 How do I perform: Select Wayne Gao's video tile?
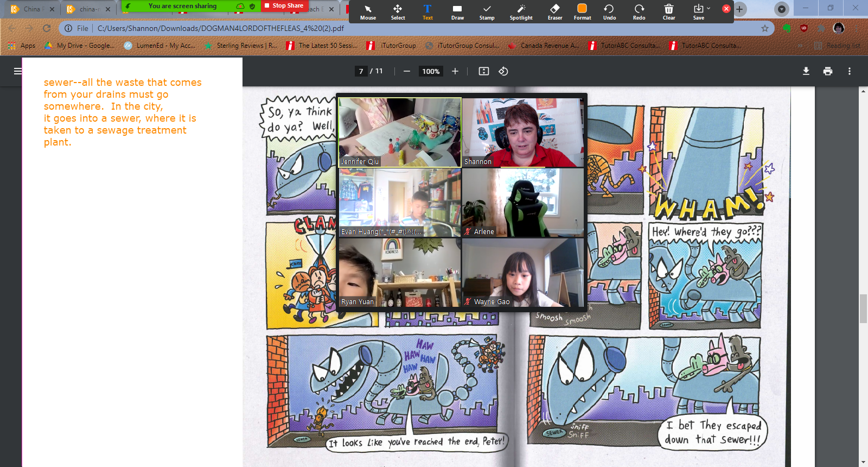(x=523, y=273)
